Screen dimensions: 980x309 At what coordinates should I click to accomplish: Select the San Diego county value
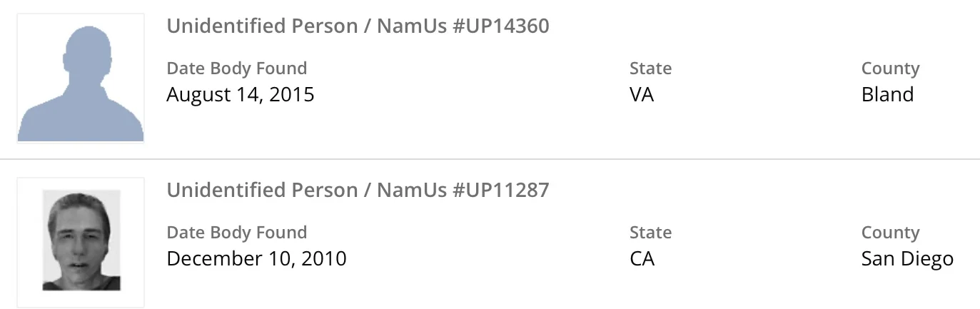(907, 258)
